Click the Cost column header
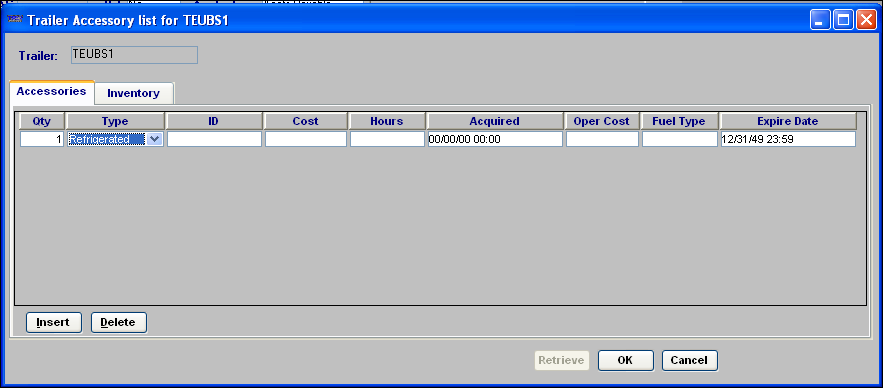The height and width of the screenshot is (388, 883). coord(306,122)
